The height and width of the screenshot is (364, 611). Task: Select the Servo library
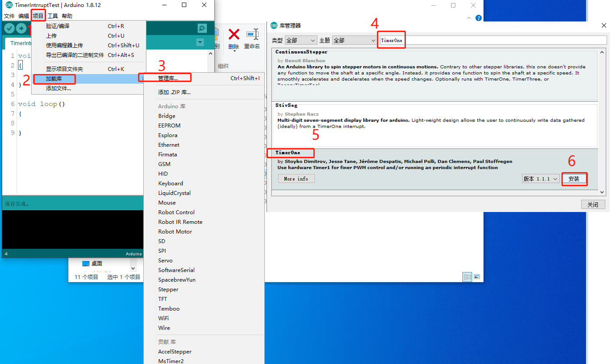click(204, 261)
